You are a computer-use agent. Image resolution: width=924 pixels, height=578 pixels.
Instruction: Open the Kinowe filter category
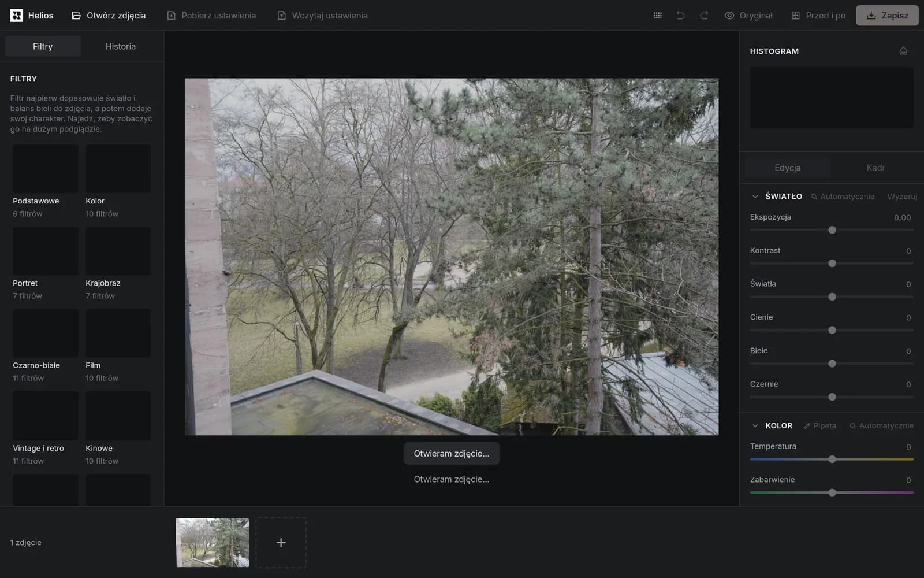118,428
